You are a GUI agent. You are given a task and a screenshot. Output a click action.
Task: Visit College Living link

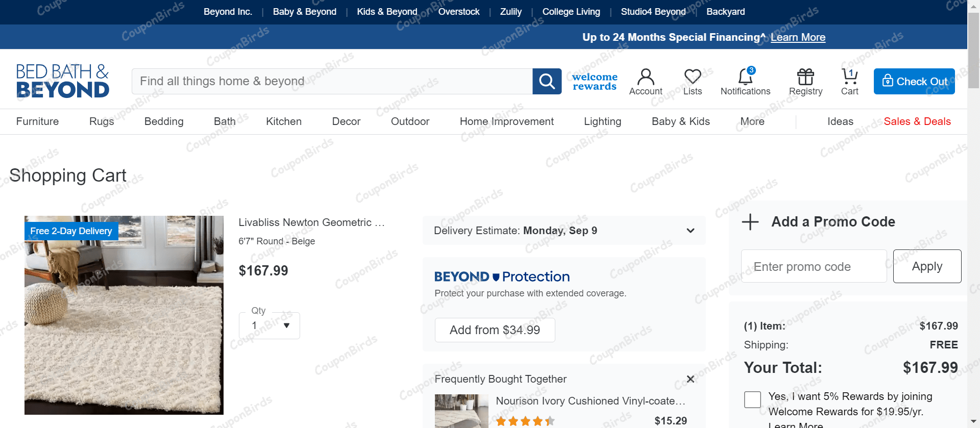[571, 12]
